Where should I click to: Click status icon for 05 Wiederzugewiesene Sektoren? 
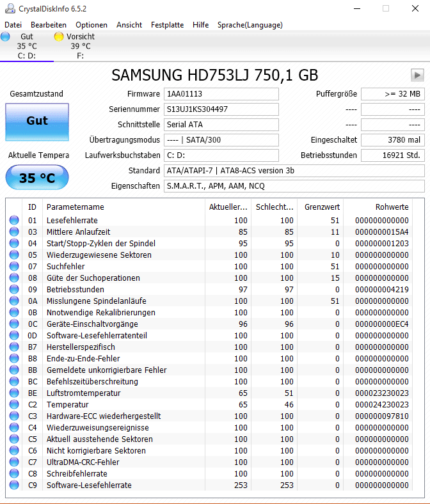click(x=14, y=255)
